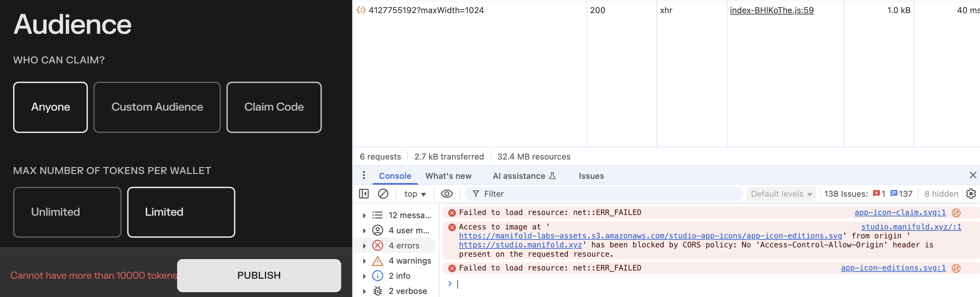Switch to the Issues tab

(x=591, y=176)
